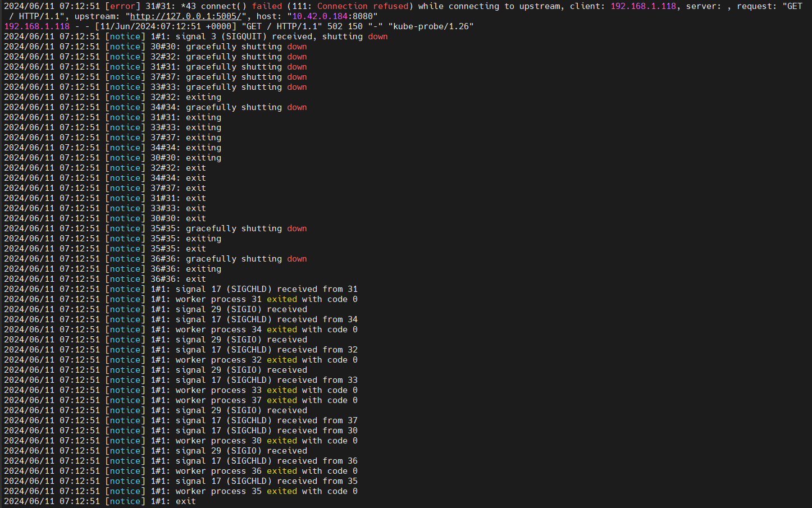The image size is (812, 508).
Task: Click "SIGCHLD received from 34" log line
Action: 266,319
